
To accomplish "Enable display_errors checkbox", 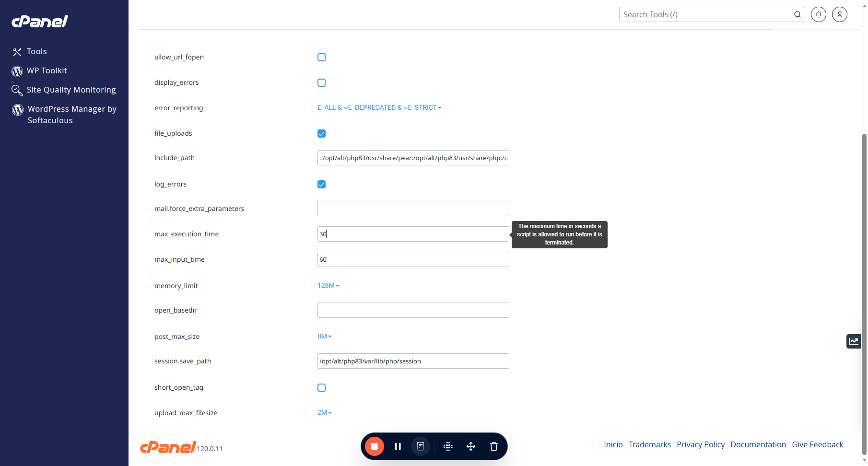I will tap(322, 83).
